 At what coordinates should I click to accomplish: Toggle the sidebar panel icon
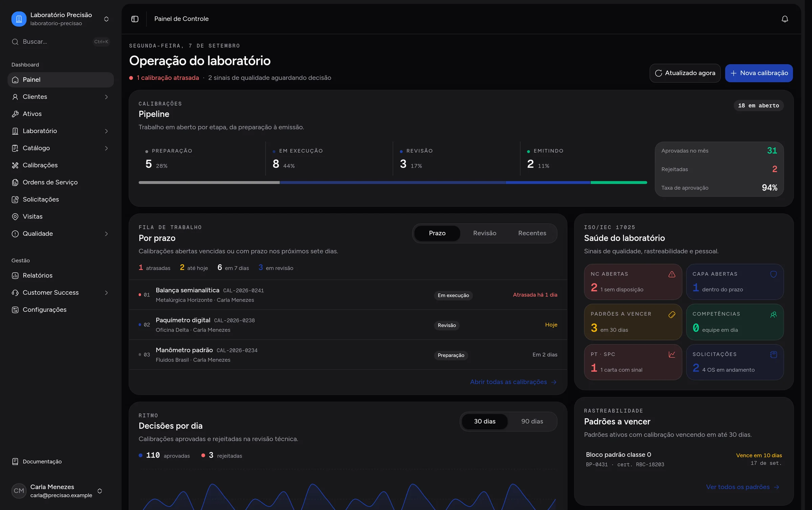135,19
